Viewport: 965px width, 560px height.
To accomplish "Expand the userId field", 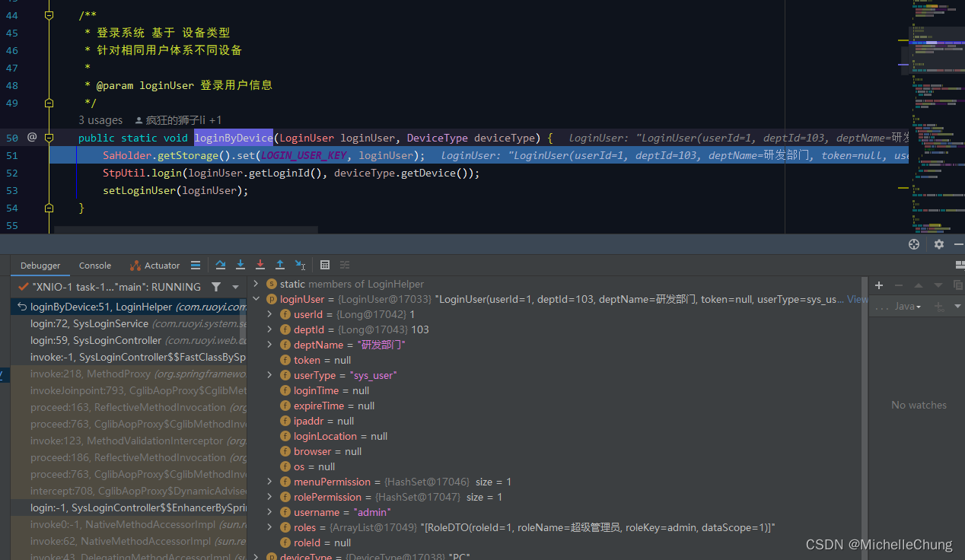I will (x=269, y=314).
